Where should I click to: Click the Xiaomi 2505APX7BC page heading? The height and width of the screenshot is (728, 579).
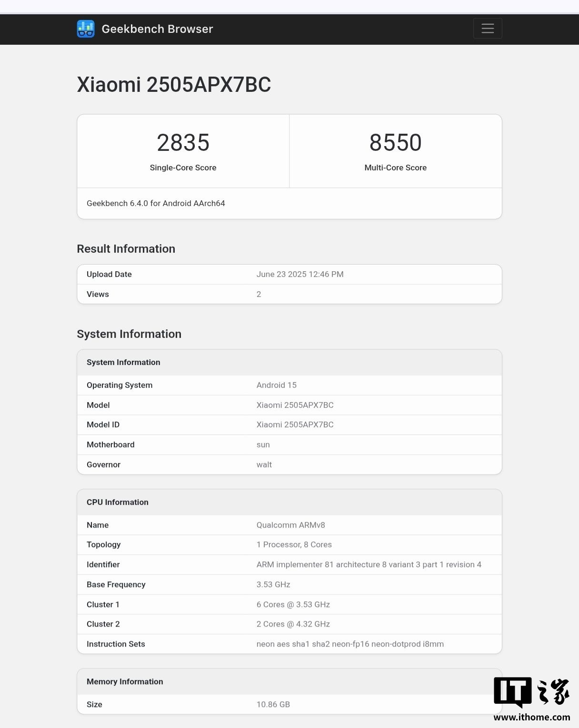click(x=174, y=85)
